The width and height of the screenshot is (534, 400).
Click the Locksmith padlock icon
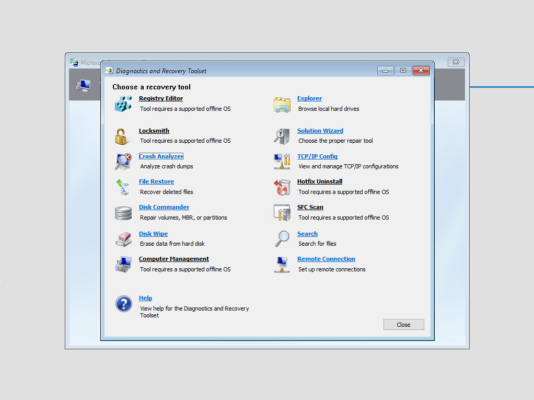pyautogui.click(x=121, y=136)
